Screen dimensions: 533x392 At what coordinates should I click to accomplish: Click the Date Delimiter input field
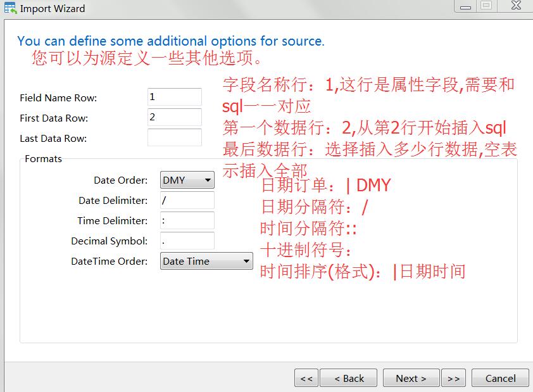click(187, 200)
